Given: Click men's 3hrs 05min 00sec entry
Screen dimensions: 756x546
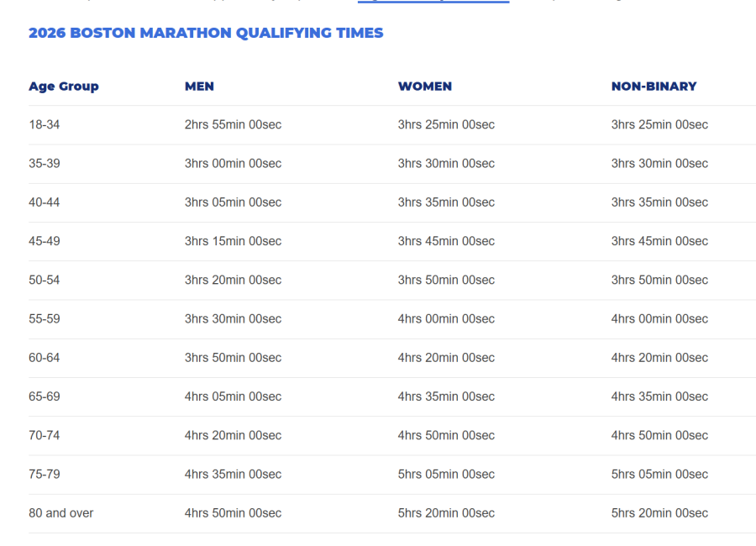Looking at the screenshot, I should tap(233, 202).
